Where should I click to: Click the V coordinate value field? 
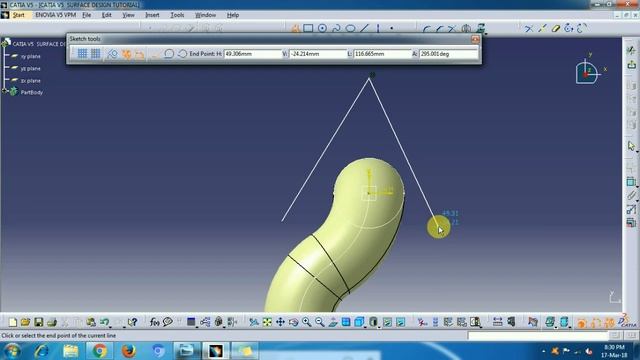[318, 53]
